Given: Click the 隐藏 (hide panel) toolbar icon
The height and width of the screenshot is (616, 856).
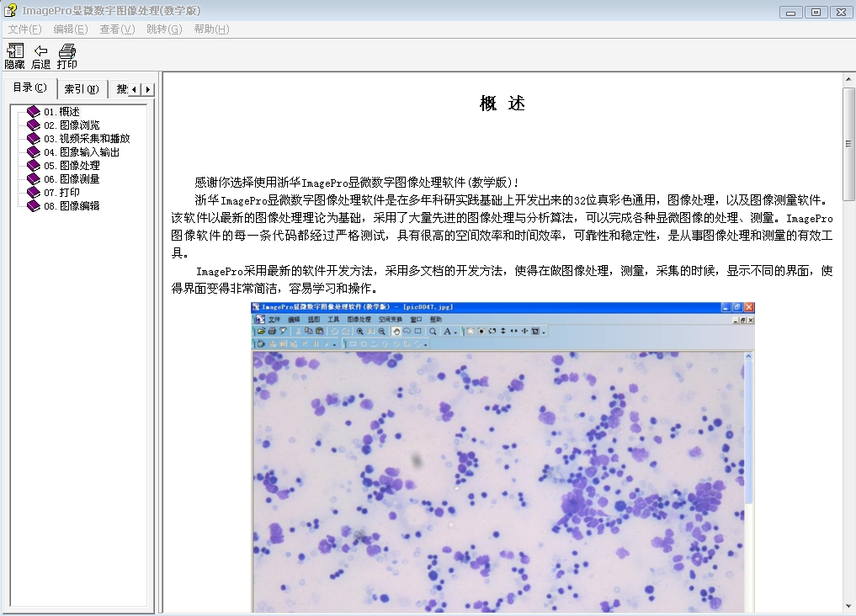Looking at the screenshot, I should click(x=15, y=56).
